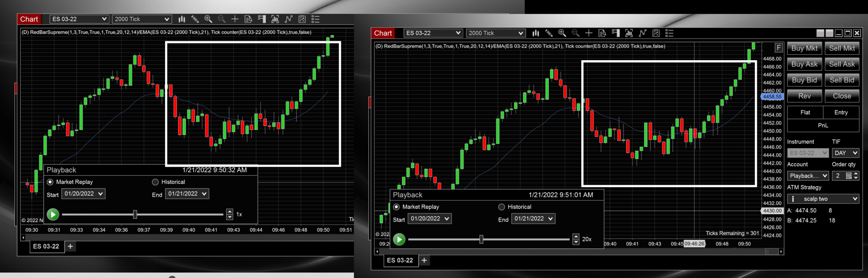Screen dimensions: 868x278
Task: Click Sell Bid button
Action: pyautogui.click(x=842, y=80)
